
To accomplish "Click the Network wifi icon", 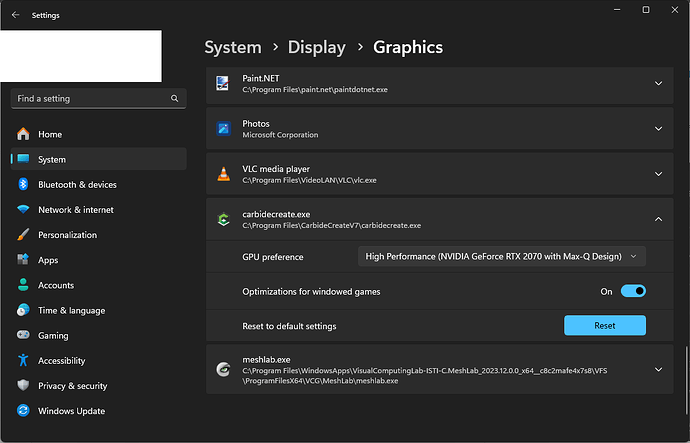I will (23, 209).
